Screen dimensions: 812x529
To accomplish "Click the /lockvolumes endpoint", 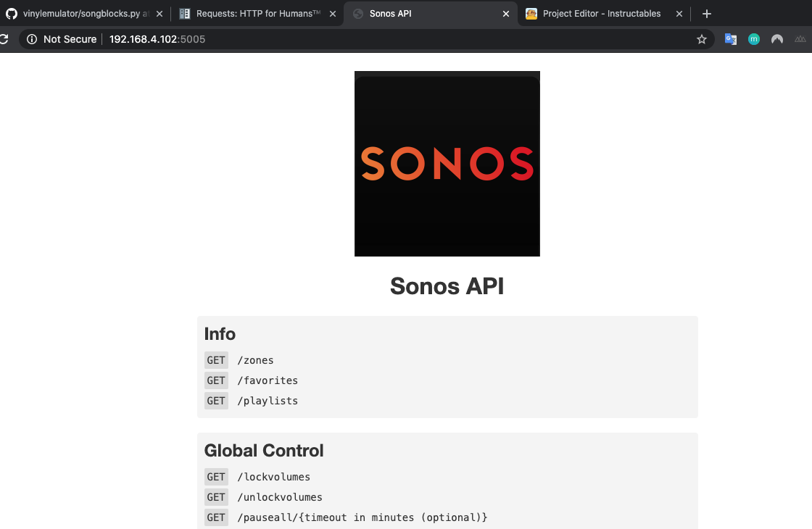I will coord(274,477).
